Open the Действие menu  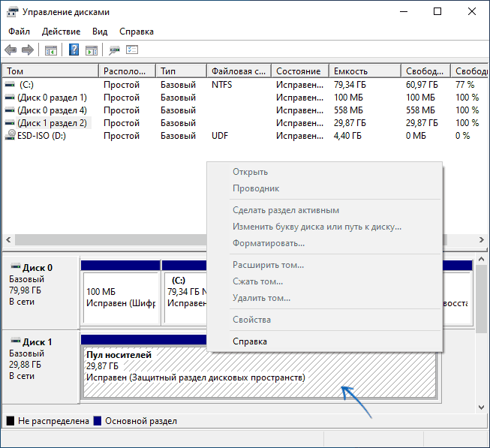[x=62, y=32]
